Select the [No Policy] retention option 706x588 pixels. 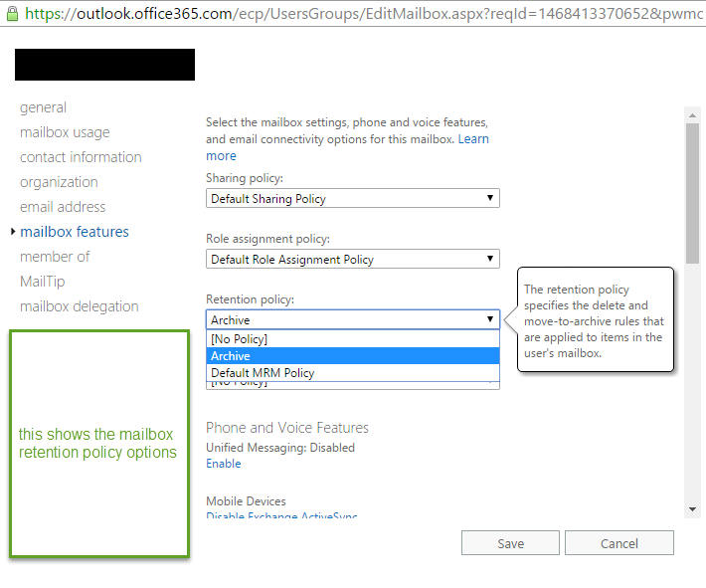click(353, 339)
